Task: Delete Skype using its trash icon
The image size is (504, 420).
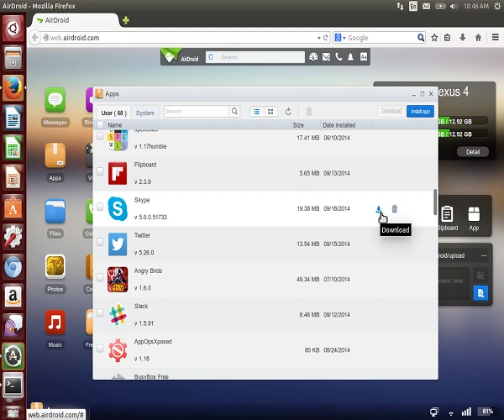Action: (395, 209)
